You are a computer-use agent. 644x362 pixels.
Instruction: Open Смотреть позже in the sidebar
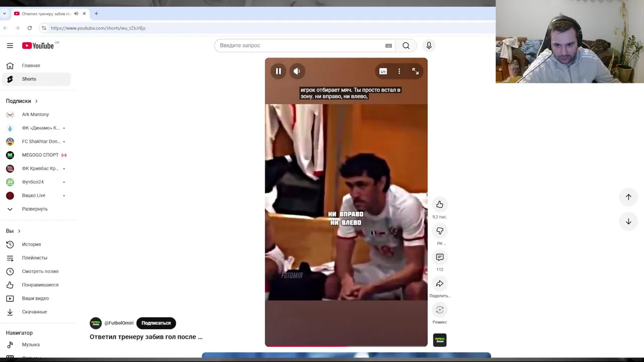pos(36,271)
